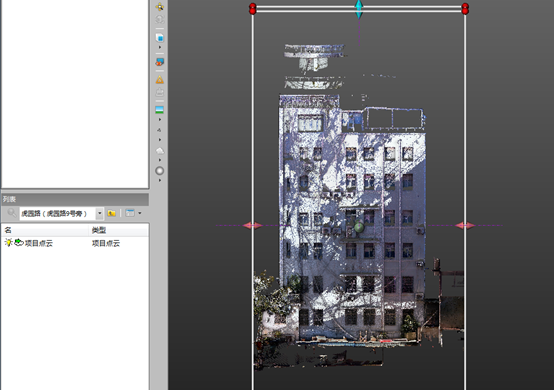
Task: Expand the arrow below the background icon
Action: tap(160, 120)
